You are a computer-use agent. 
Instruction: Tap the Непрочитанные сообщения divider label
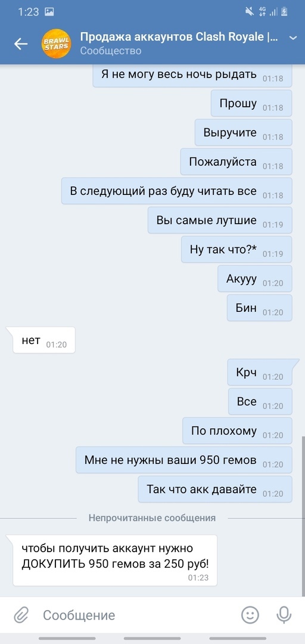tap(152, 518)
